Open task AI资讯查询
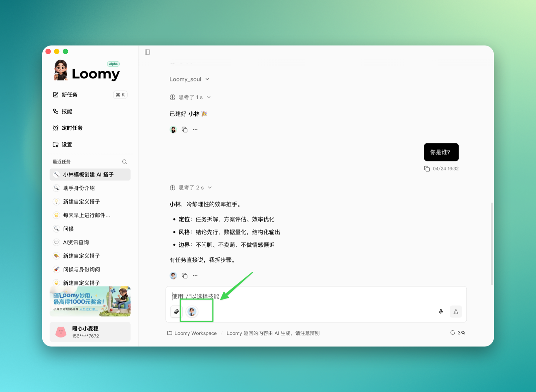536x392 pixels. pos(90,242)
